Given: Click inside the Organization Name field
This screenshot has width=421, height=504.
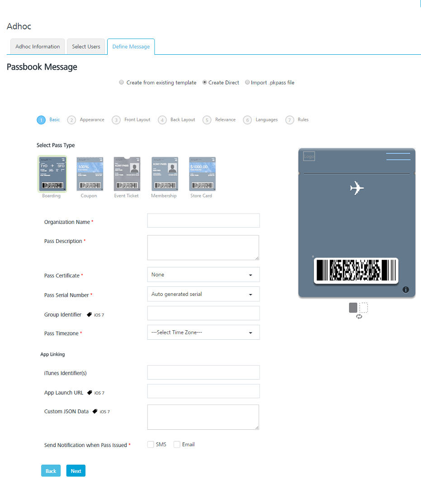Looking at the screenshot, I should 203,220.
